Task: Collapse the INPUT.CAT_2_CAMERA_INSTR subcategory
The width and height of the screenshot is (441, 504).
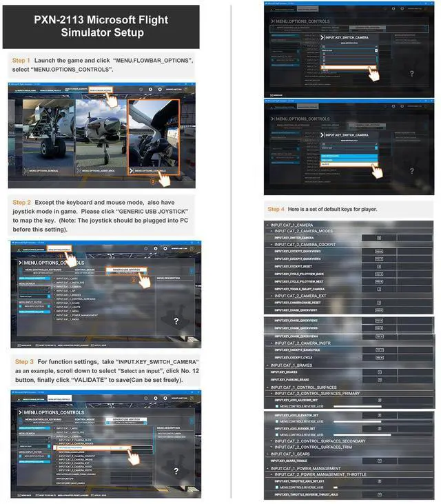Action: [271, 343]
